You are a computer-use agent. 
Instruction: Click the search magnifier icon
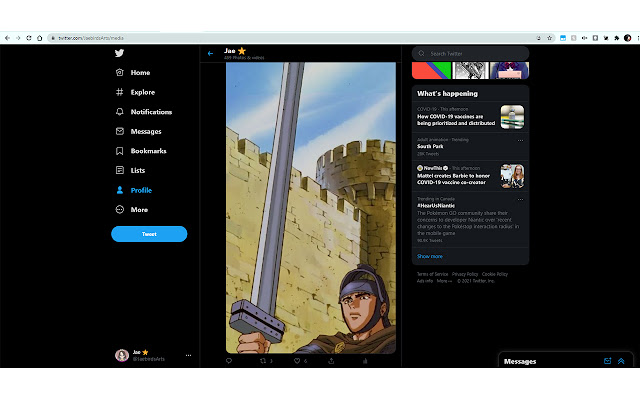[421, 53]
